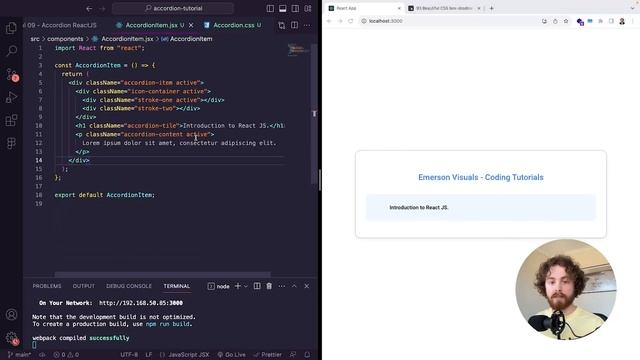This screenshot has height=360, width=640.
Task: Open the Search view in the activity bar
Action: (x=11, y=51)
